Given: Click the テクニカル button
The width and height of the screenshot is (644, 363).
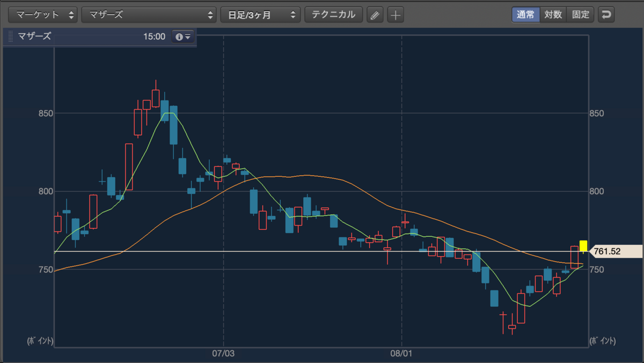Looking at the screenshot, I should coord(333,14).
